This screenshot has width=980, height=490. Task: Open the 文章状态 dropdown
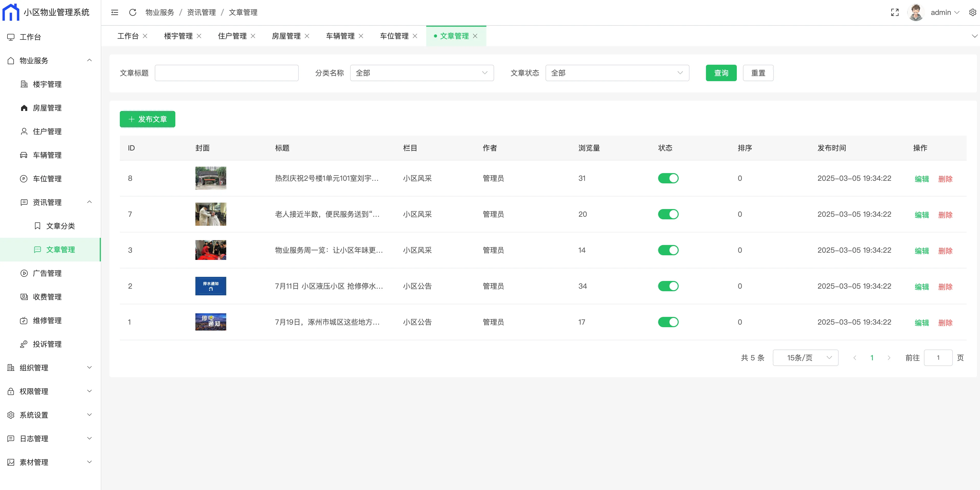(617, 73)
